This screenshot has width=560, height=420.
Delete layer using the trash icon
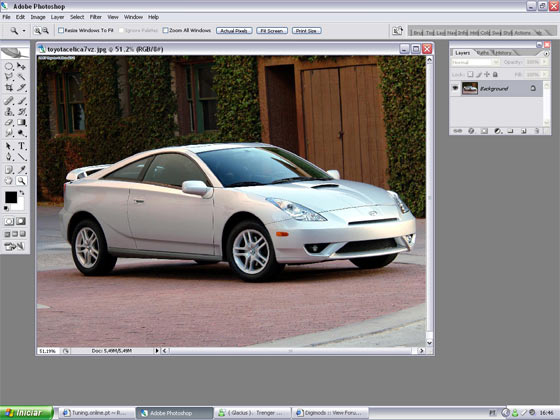pyautogui.click(x=537, y=131)
